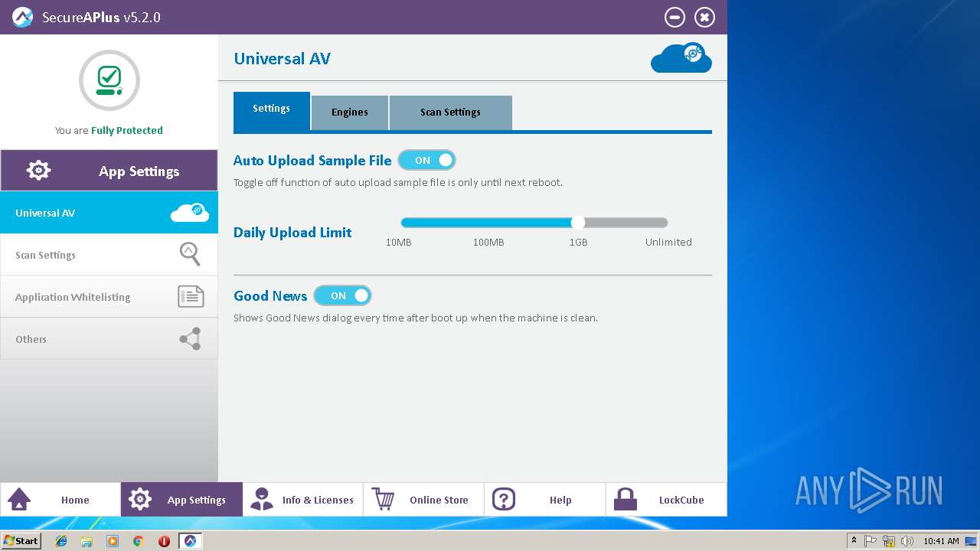The height and width of the screenshot is (551, 980).
Task: Close the SecureAPlus window
Action: coord(704,17)
